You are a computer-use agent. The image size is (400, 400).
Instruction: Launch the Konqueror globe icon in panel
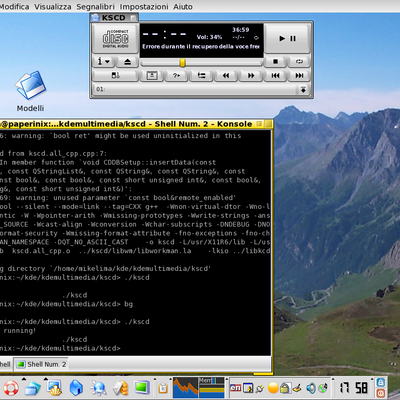(98, 388)
